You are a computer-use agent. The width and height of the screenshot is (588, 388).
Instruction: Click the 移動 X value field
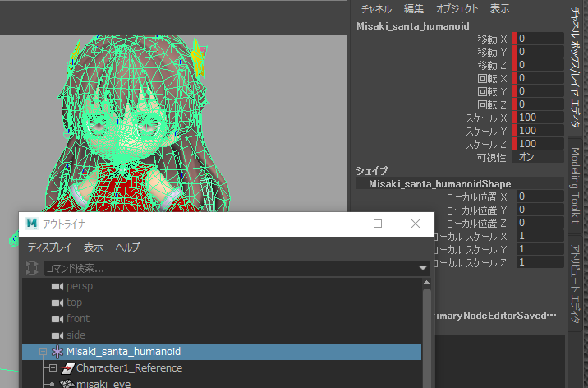(540, 39)
